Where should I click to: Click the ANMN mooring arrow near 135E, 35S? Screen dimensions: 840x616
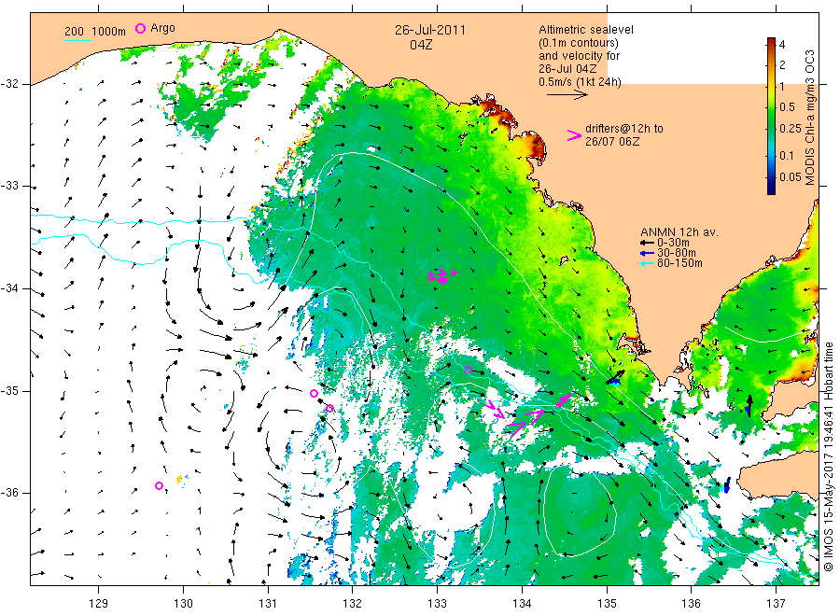pos(616,377)
